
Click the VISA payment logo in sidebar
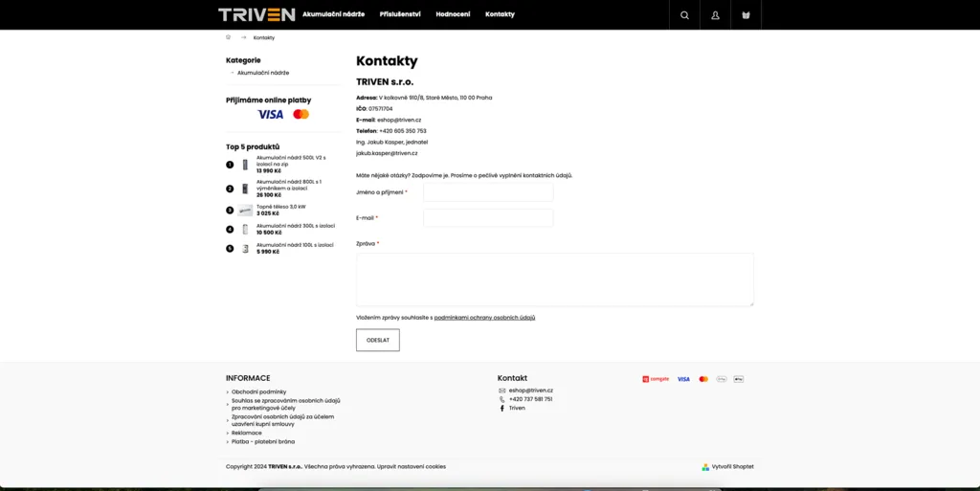[270, 114]
